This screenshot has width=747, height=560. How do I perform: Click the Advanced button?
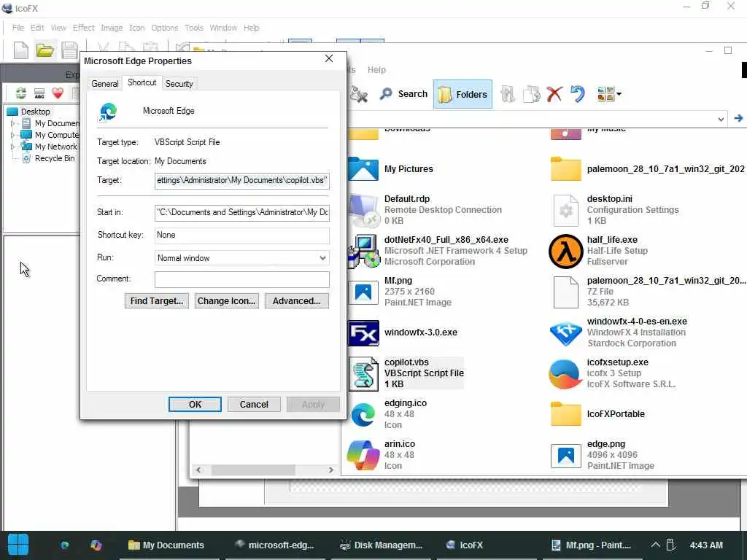pos(297,301)
